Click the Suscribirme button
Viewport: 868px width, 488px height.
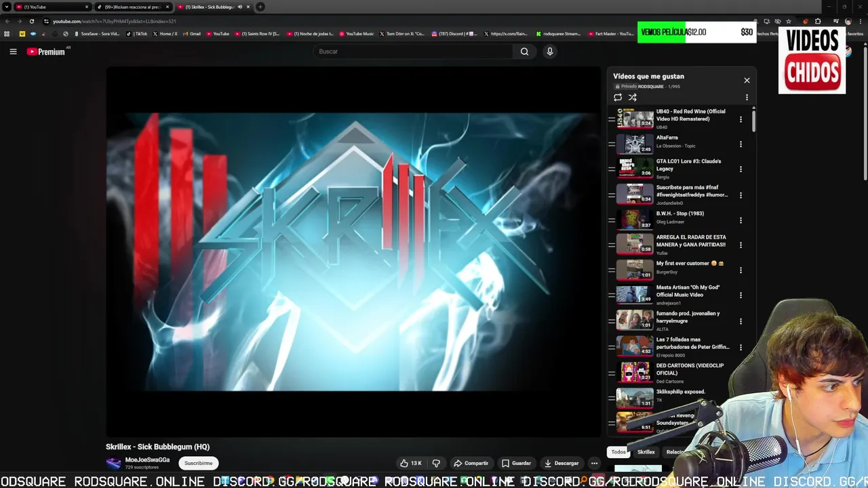click(199, 463)
